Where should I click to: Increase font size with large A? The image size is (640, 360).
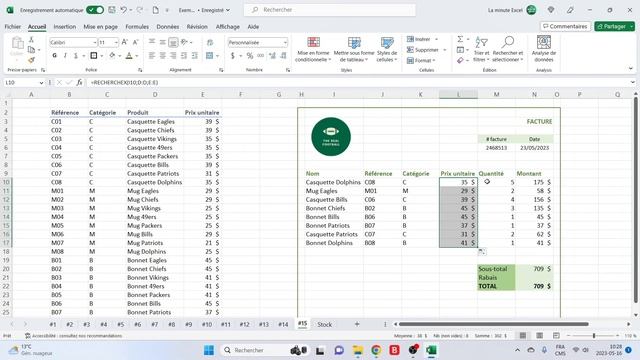coord(124,42)
